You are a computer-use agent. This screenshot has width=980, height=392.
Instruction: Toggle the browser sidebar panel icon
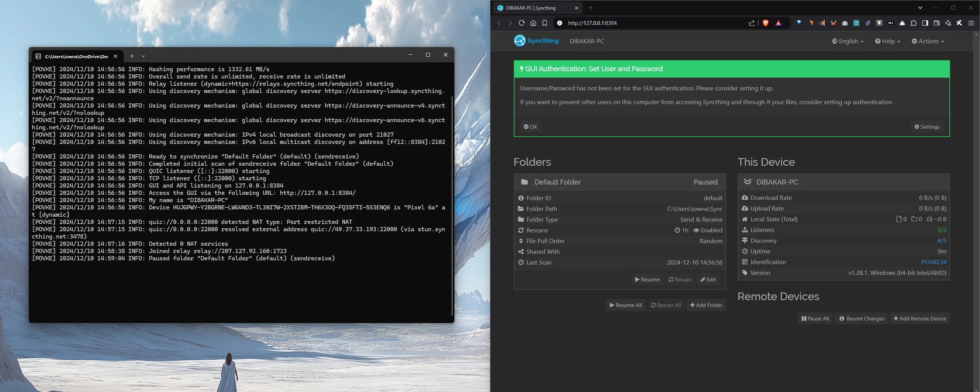pos(925,23)
